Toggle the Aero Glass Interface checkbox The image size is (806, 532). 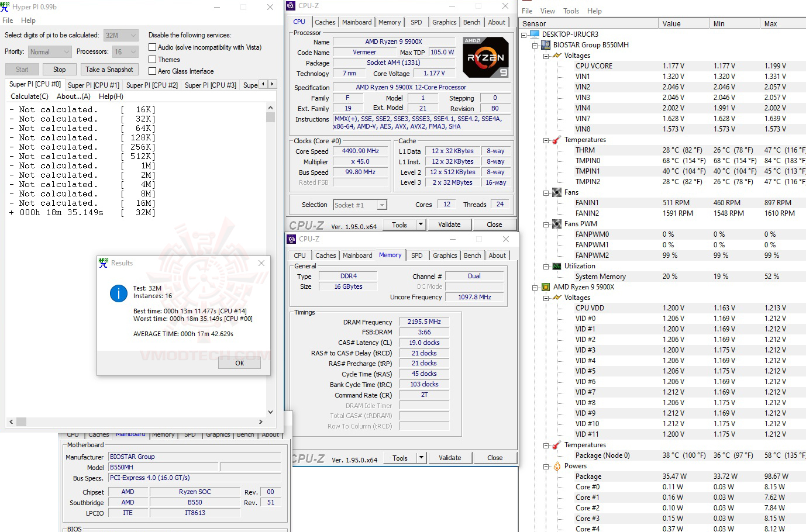[x=153, y=71]
